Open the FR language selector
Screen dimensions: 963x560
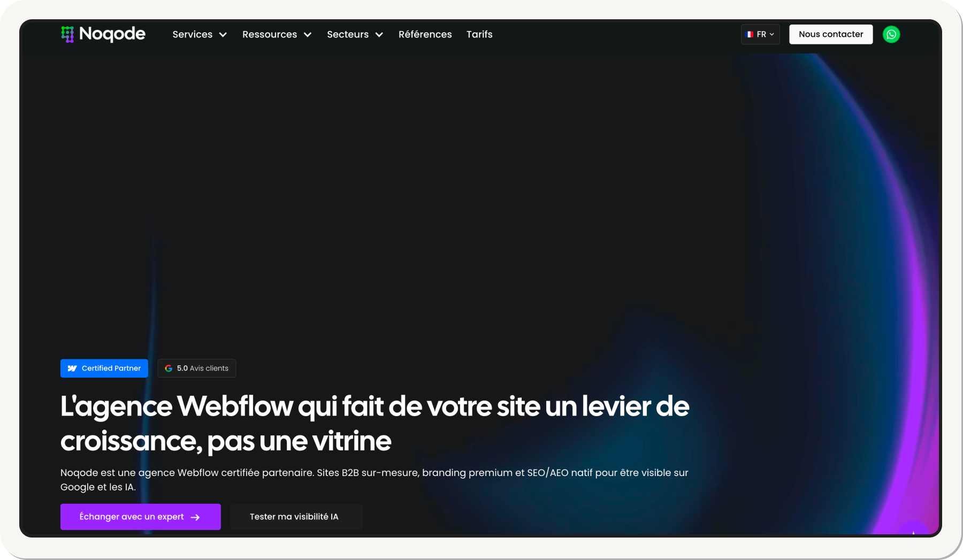pos(760,34)
